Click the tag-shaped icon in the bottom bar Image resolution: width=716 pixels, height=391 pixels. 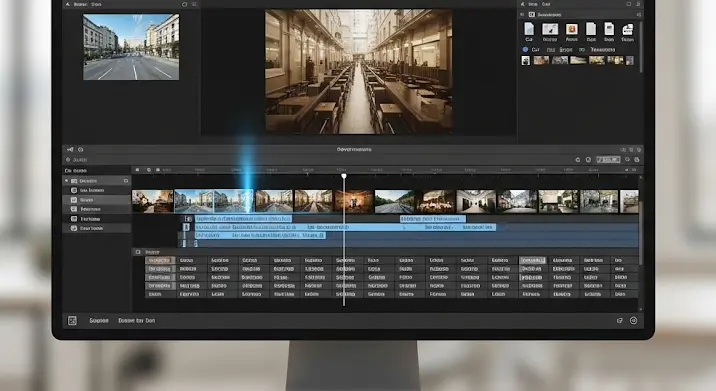click(x=620, y=321)
